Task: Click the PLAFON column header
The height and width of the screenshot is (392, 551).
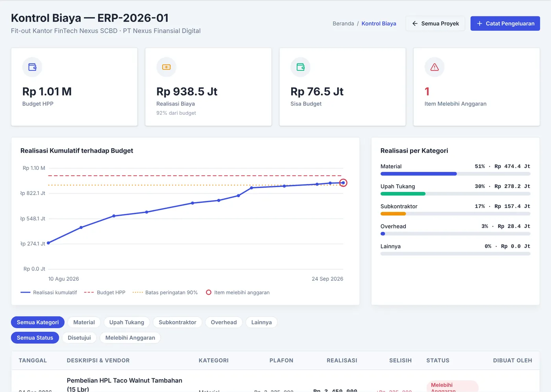Action: pos(281,361)
